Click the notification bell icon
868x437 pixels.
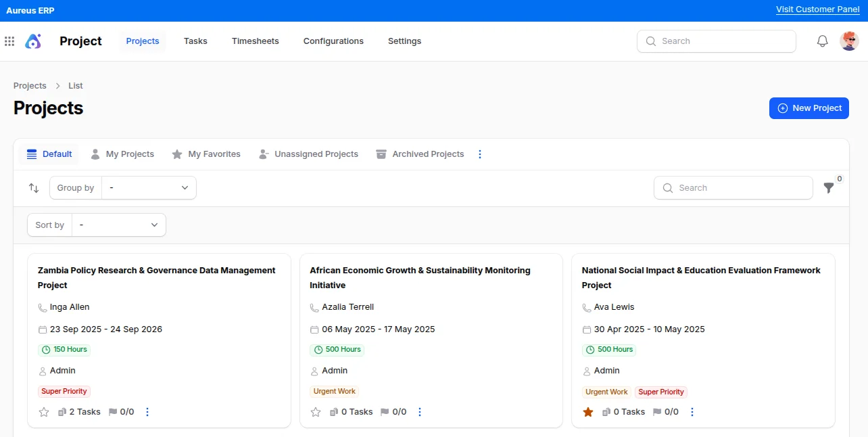(823, 41)
